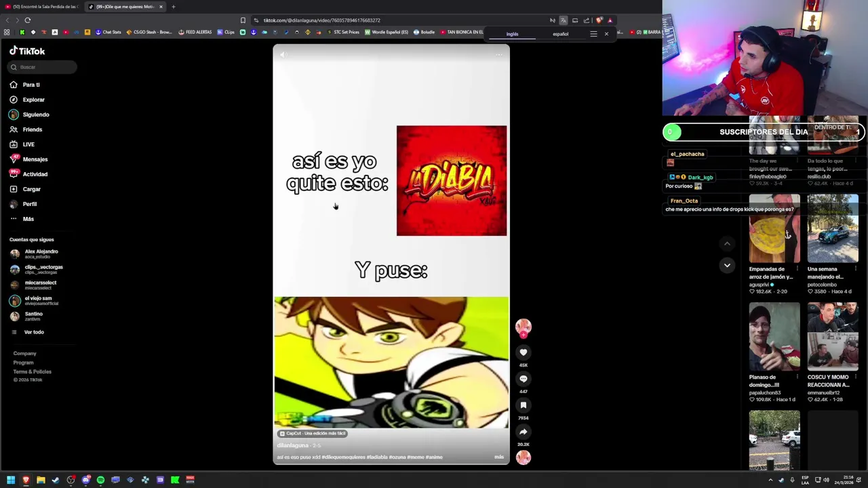Viewport: 868px width, 488px height.
Task: Open the video comments icon
Action: (x=523, y=379)
